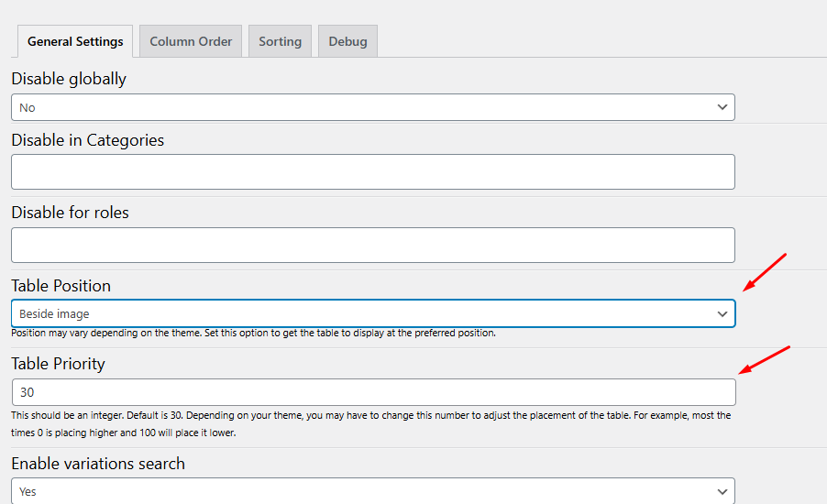Image resolution: width=827 pixels, height=504 pixels.
Task: Go to the Sorting tab
Action: [x=280, y=41]
